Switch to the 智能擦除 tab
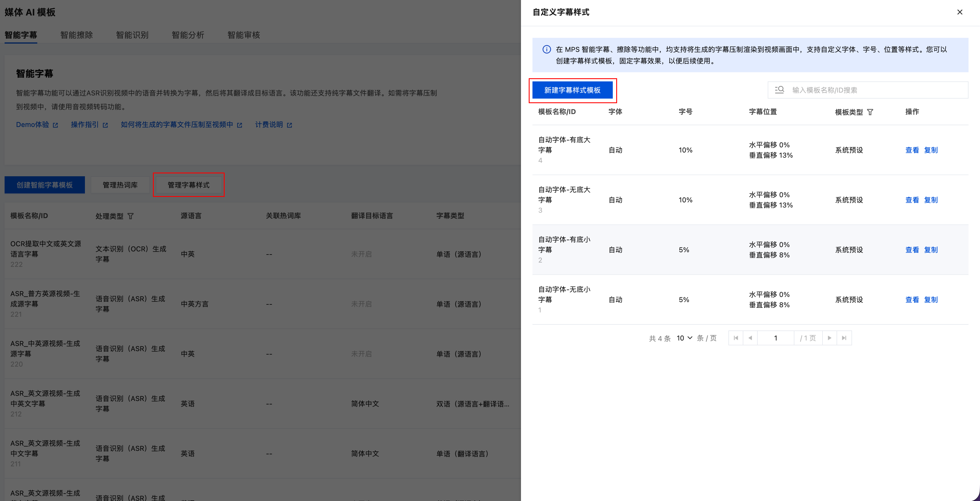The height and width of the screenshot is (501, 980). [77, 35]
